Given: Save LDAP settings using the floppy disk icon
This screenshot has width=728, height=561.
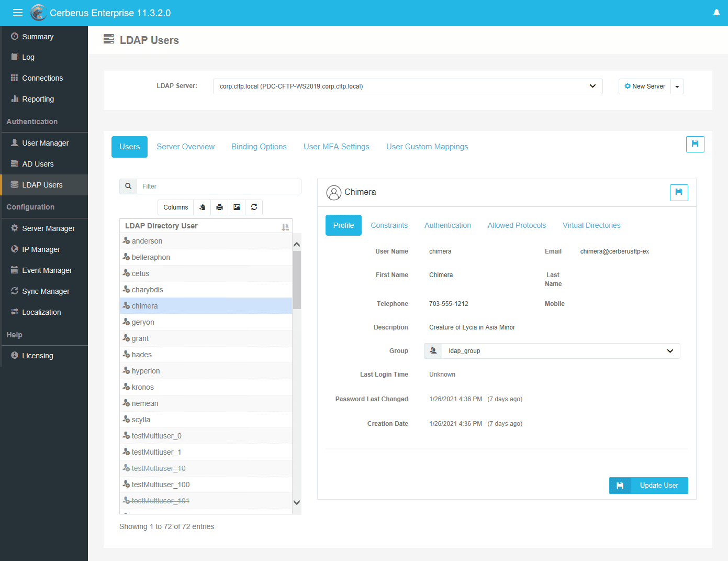Looking at the screenshot, I should point(695,144).
